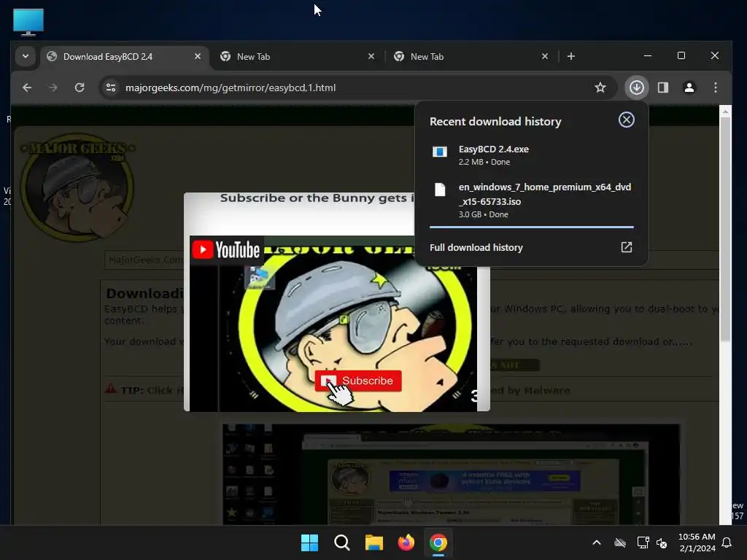The image size is (747, 560).
Task: Click Full download history
Action: 476,248
